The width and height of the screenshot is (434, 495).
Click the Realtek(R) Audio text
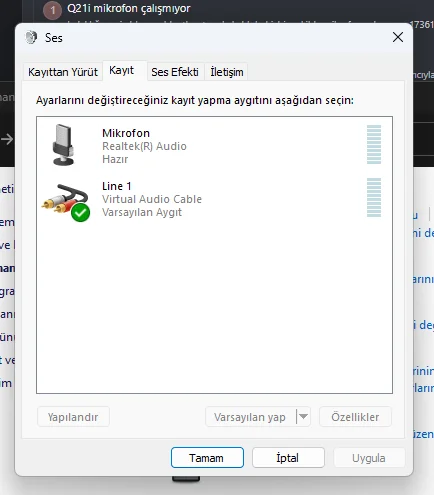click(144, 146)
